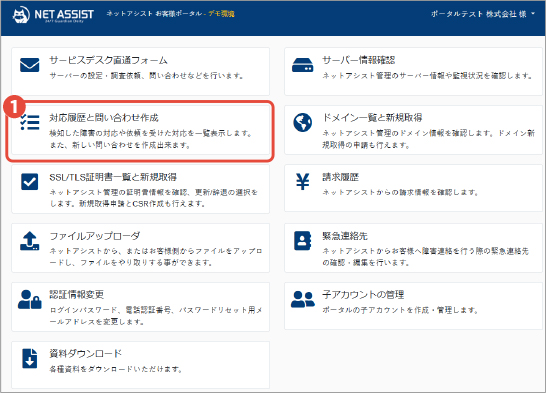Image resolution: width=546 pixels, height=393 pixels.
Task: Click the user lock icon for credentials
Action: click(30, 299)
